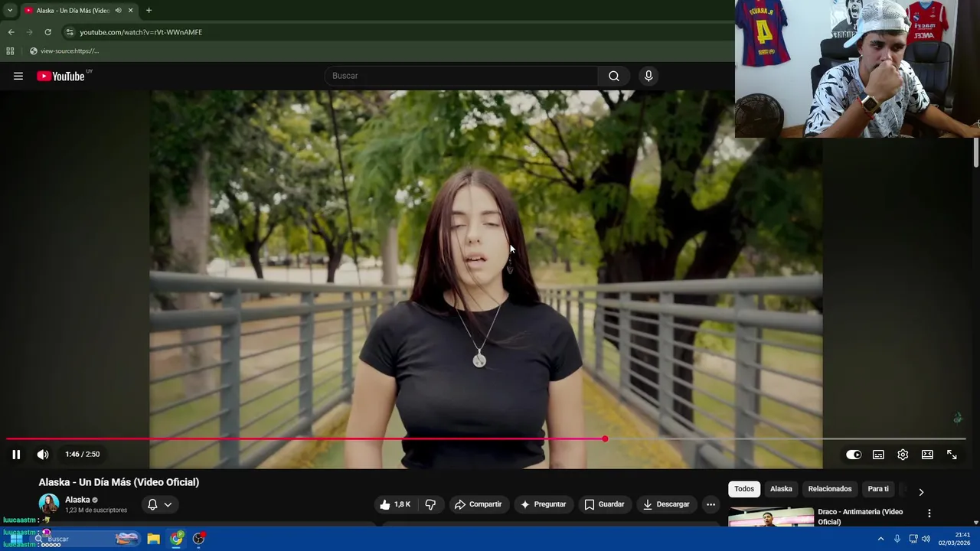Select the Relacionados filter chip

[x=830, y=489]
